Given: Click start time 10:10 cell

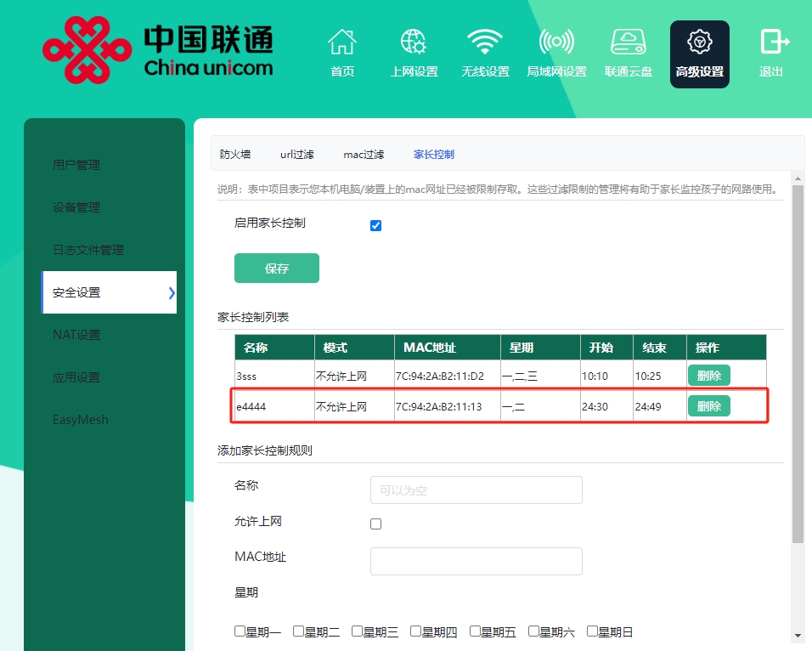Looking at the screenshot, I should coord(606,376).
